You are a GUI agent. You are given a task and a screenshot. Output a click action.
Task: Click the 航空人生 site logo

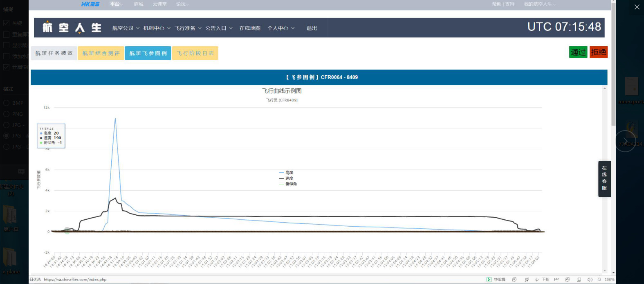72,27
